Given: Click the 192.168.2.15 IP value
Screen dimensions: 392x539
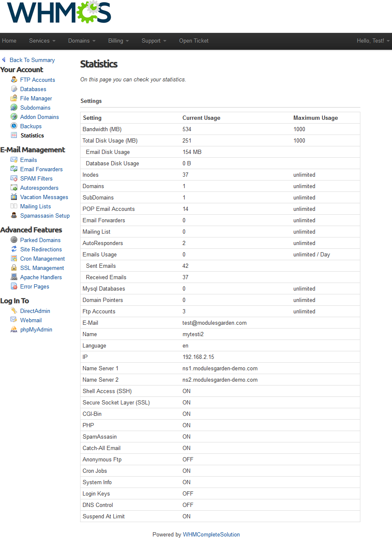Looking at the screenshot, I should pyautogui.click(x=198, y=357).
